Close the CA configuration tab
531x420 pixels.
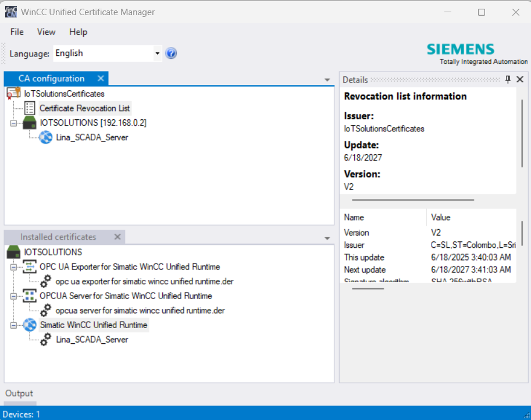click(x=101, y=79)
